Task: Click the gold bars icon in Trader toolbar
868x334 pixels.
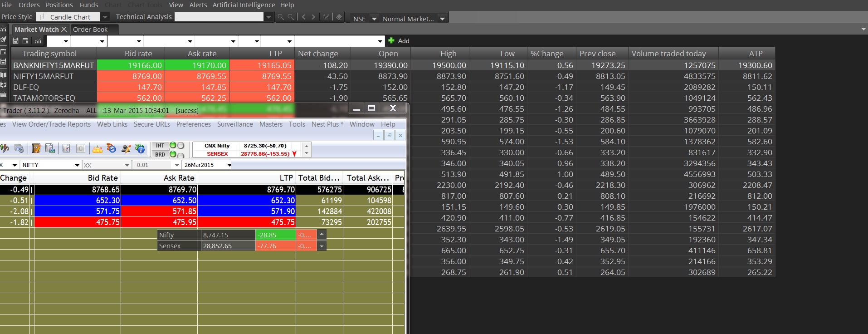Action: tap(97, 148)
